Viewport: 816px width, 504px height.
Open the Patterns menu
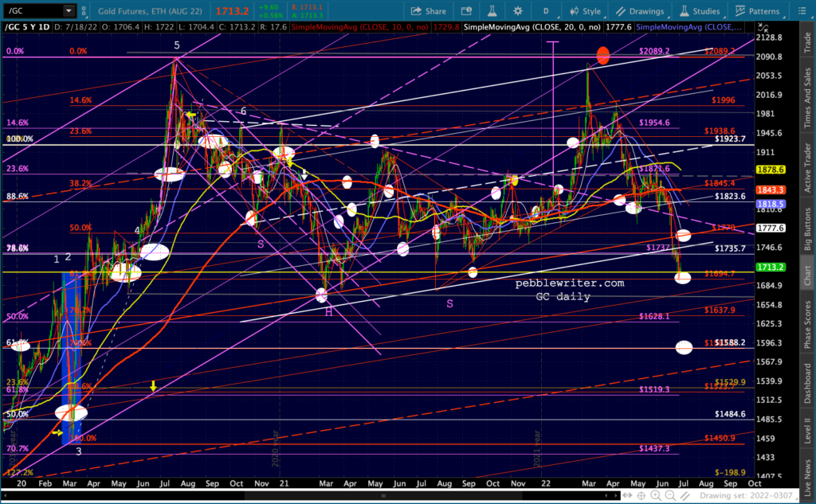tap(758, 11)
